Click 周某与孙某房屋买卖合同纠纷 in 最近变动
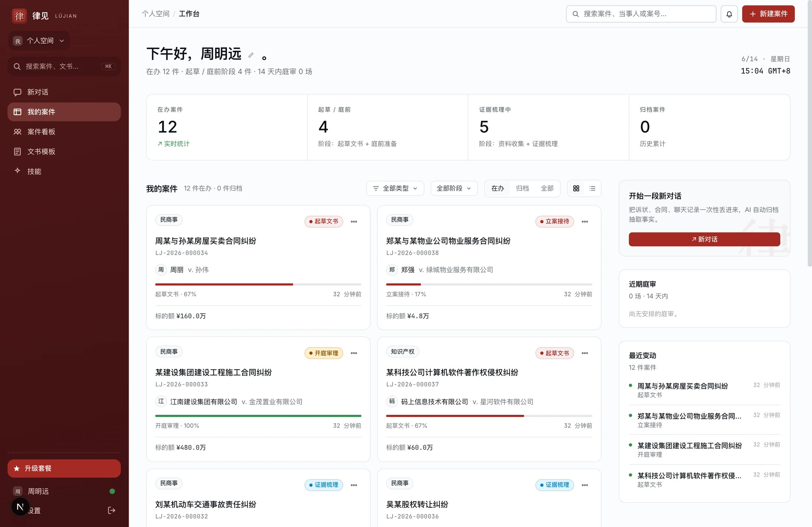The height and width of the screenshot is (527, 812). [682, 386]
